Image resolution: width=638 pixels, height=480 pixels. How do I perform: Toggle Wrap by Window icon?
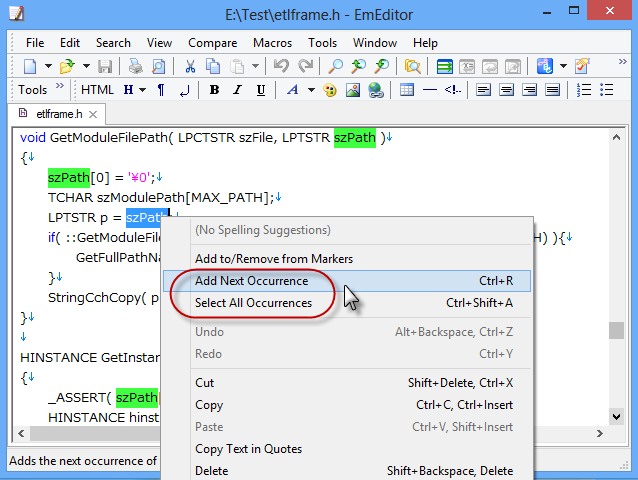[490, 66]
